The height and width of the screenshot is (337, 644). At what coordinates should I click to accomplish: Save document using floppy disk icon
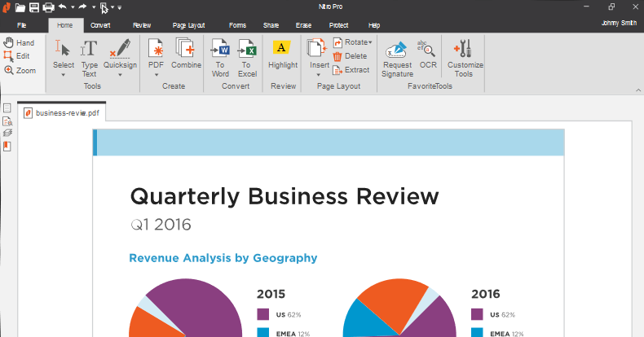34,7
